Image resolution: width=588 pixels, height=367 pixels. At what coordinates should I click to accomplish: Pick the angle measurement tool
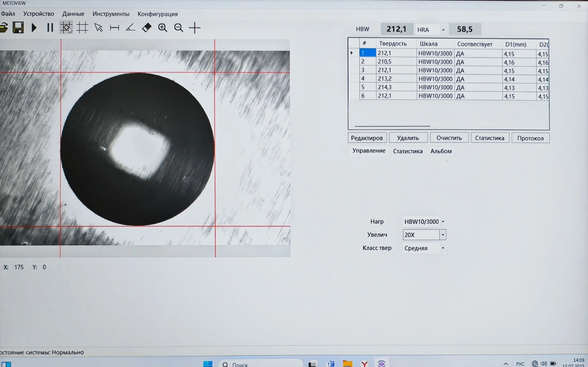131,28
